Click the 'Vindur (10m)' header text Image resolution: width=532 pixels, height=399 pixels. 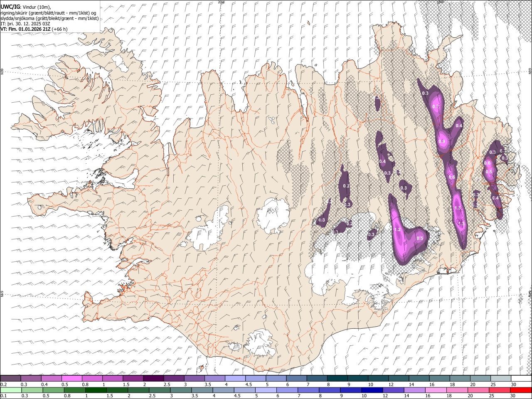pyautogui.click(x=37, y=7)
